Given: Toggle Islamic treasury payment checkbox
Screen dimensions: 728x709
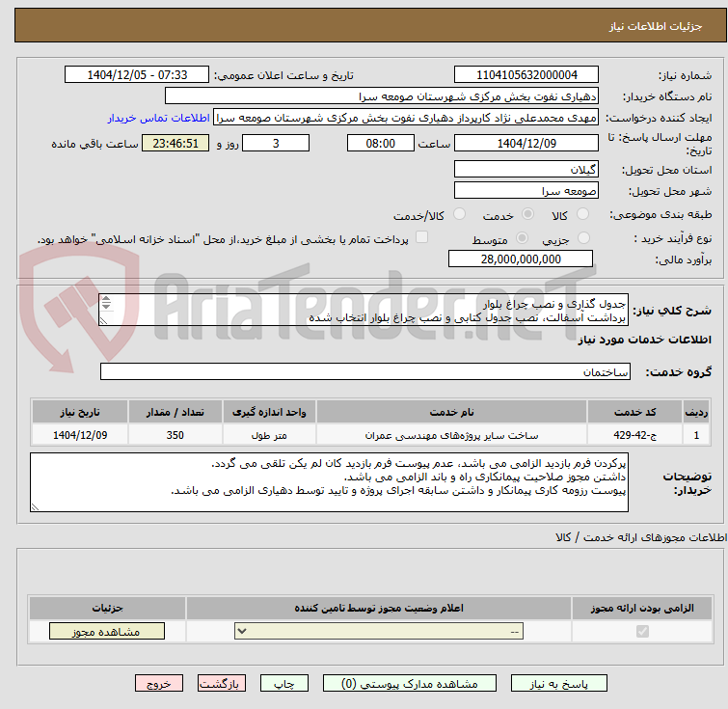Looking at the screenshot, I should point(421,237).
